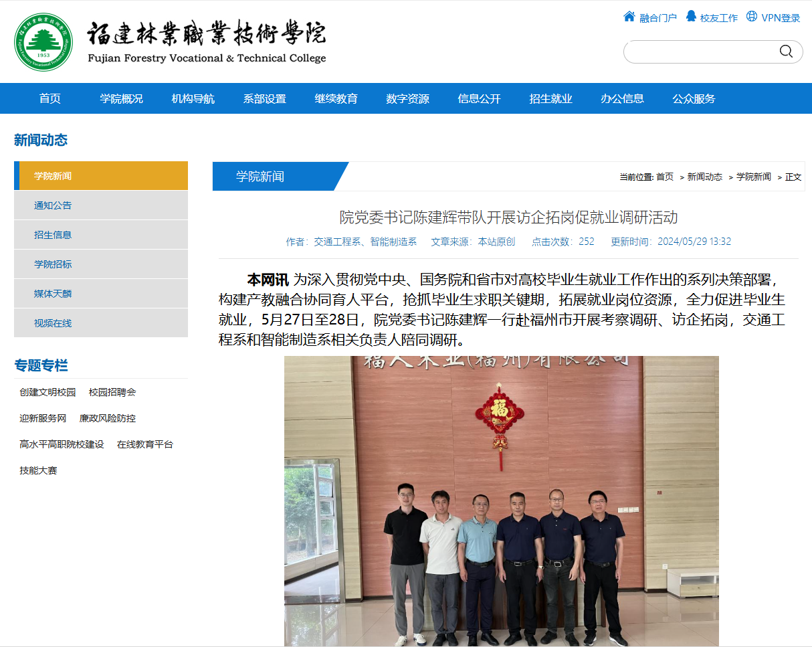Open the 学院概况 navigation menu
Screen dimensions: 812x647
pyautogui.click(x=122, y=98)
